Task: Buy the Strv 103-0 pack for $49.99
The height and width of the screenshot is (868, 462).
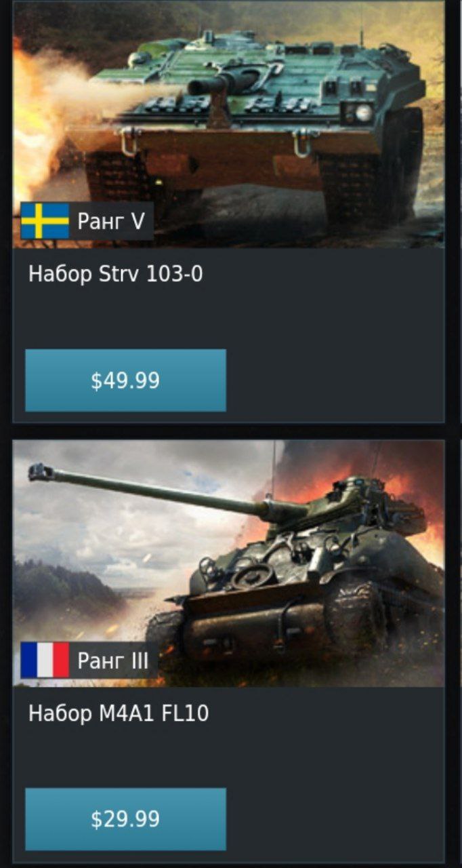Action: pyautogui.click(x=125, y=380)
